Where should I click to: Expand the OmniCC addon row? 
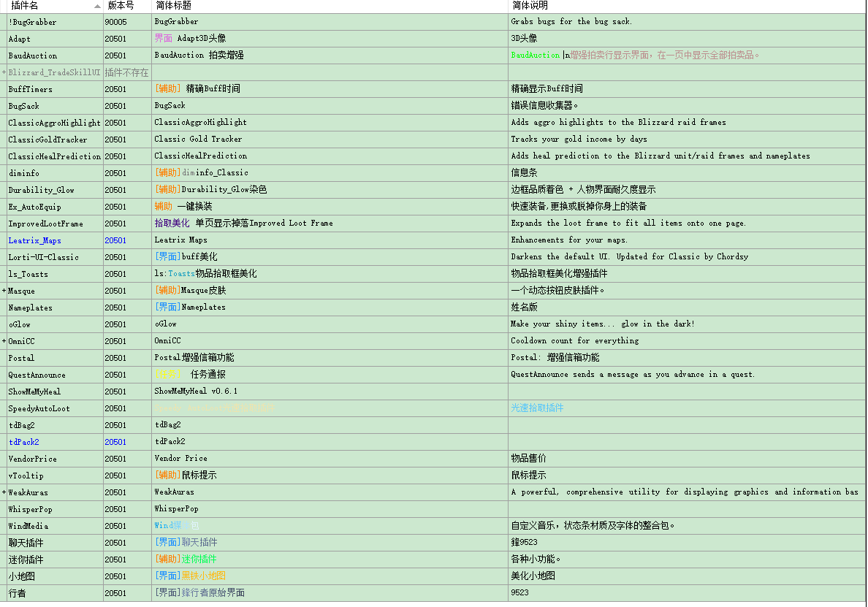(3, 340)
